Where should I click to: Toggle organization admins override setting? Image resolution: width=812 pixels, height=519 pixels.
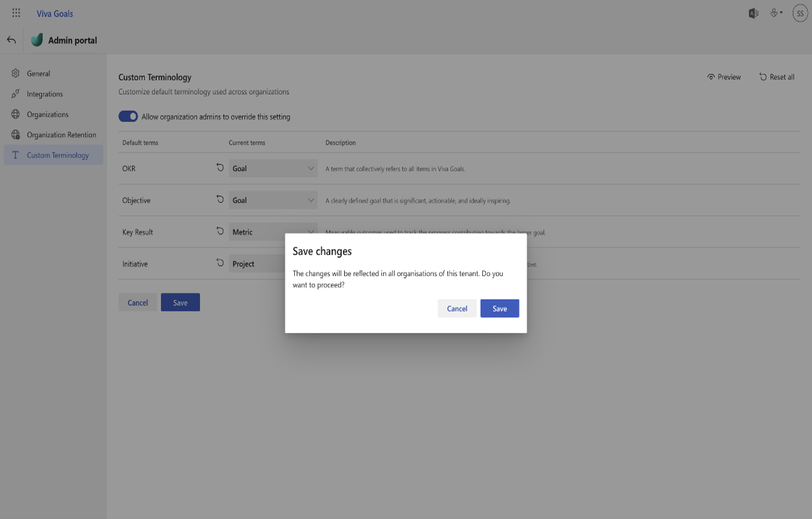[128, 117]
